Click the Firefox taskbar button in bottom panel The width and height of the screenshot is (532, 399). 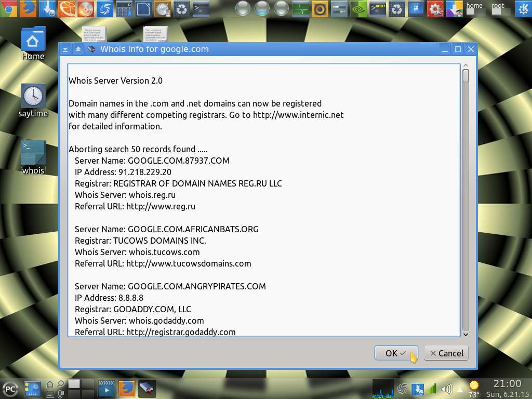pyautogui.click(x=126, y=389)
